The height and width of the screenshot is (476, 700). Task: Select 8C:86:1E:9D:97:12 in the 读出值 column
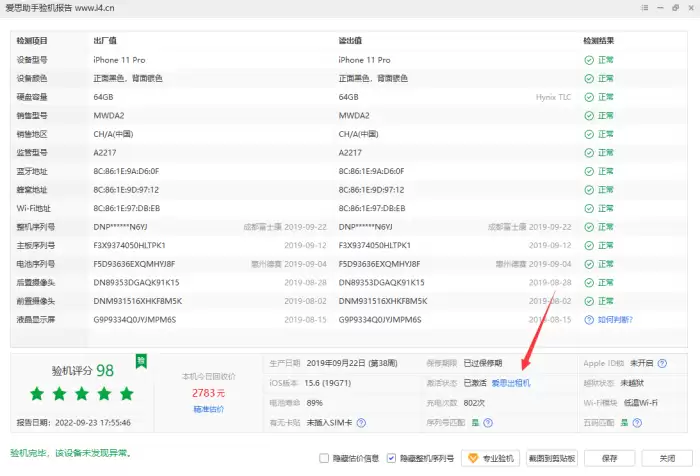(x=371, y=190)
